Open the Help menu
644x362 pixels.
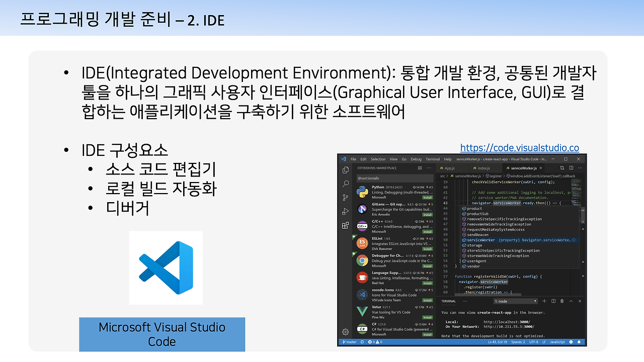click(x=448, y=159)
